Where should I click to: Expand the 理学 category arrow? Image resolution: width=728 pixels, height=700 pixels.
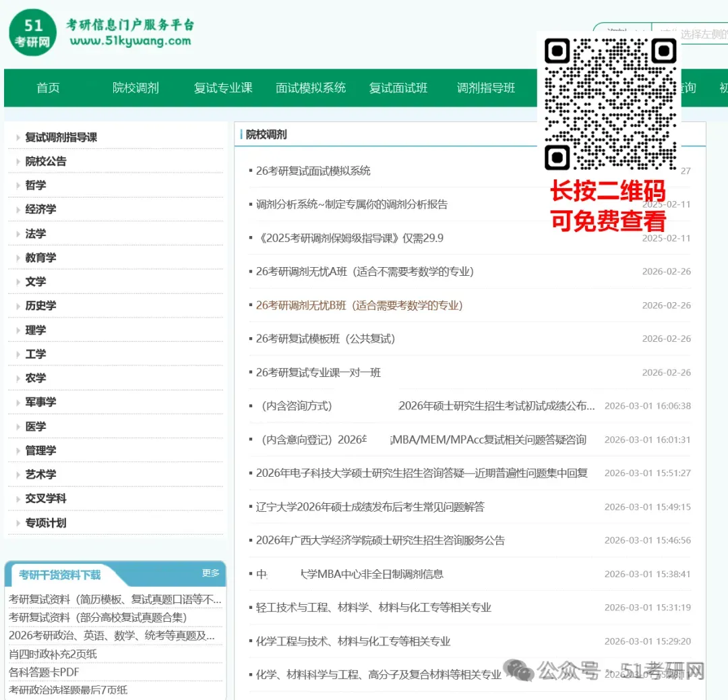(18, 330)
